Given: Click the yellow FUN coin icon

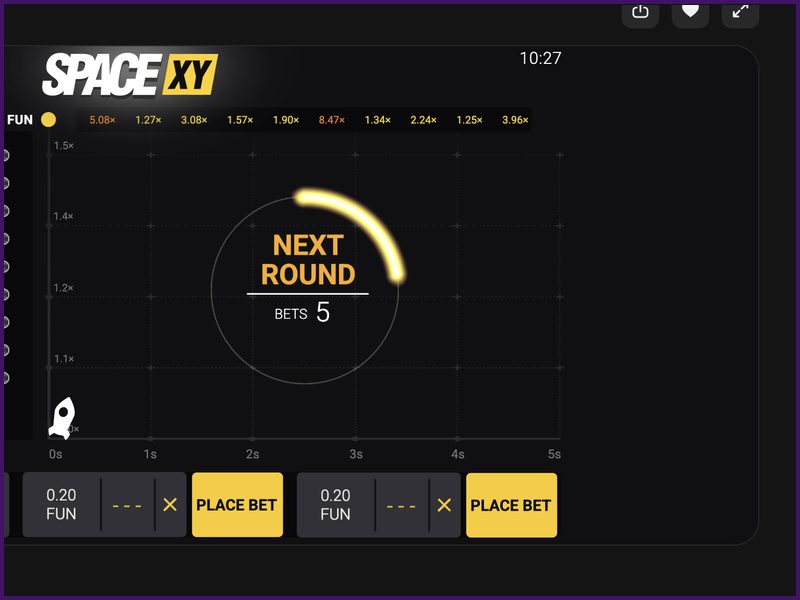Looking at the screenshot, I should [x=48, y=120].
